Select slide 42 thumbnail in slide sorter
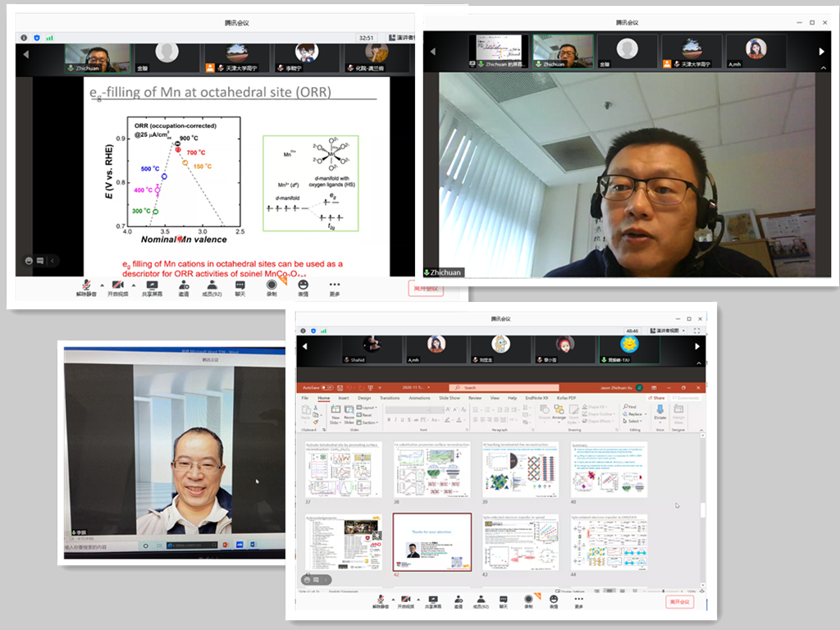Image resolution: width=840 pixels, height=630 pixels. click(432, 541)
